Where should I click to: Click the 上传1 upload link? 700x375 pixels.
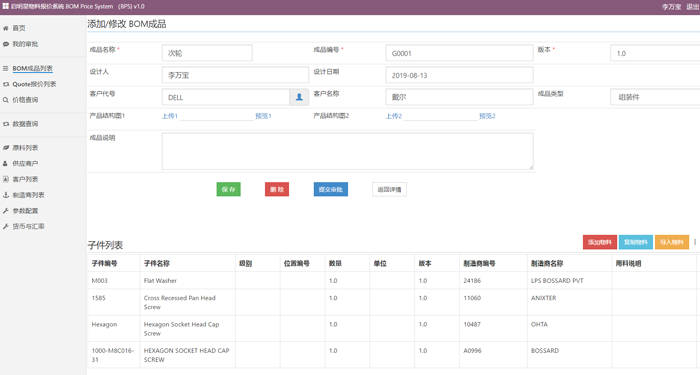[x=170, y=116]
